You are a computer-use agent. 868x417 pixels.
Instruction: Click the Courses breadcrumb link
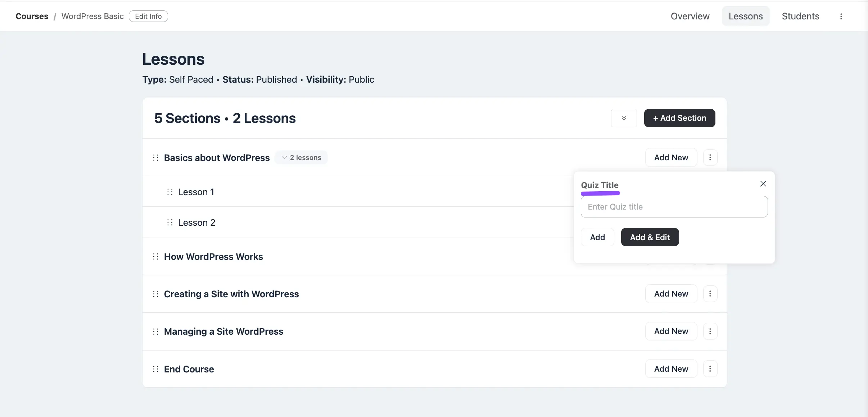point(32,16)
